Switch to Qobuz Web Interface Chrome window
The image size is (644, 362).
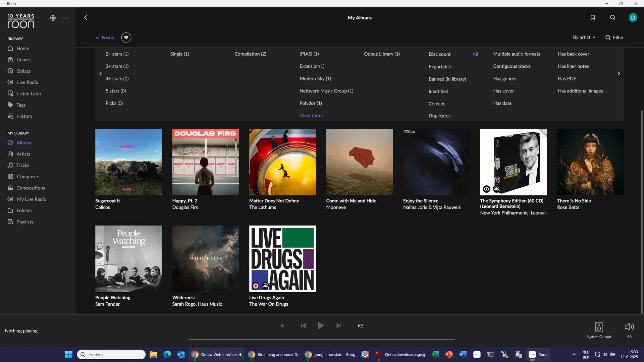click(x=216, y=355)
